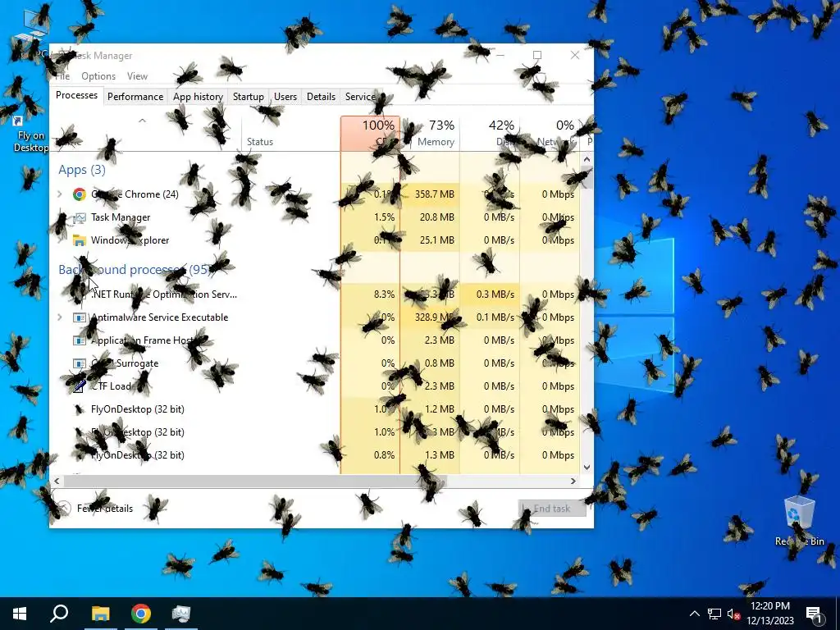Click the muted volume tray icon
The image size is (840, 630).
tap(734, 614)
